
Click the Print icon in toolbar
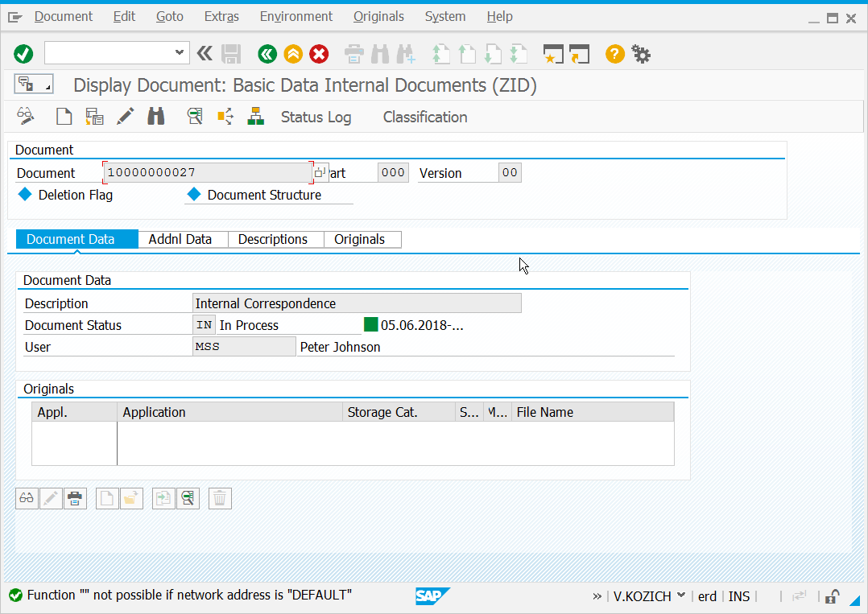click(354, 54)
